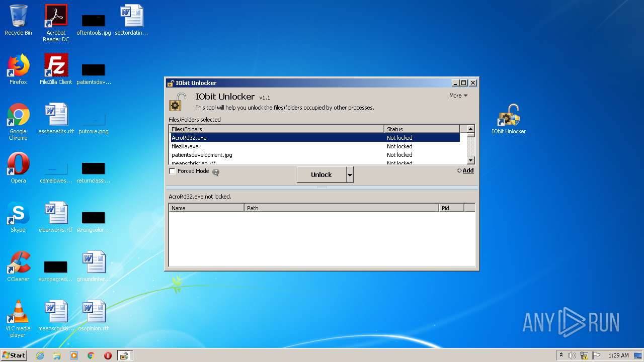Open IObit Unlocker desktop shortcut
644x362 pixels.
coord(509,119)
